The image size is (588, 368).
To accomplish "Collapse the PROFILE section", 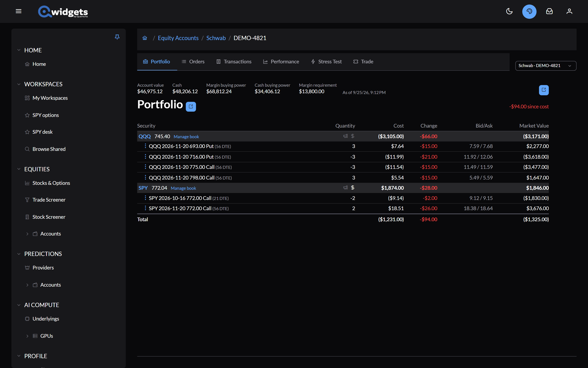I will point(19,356).
